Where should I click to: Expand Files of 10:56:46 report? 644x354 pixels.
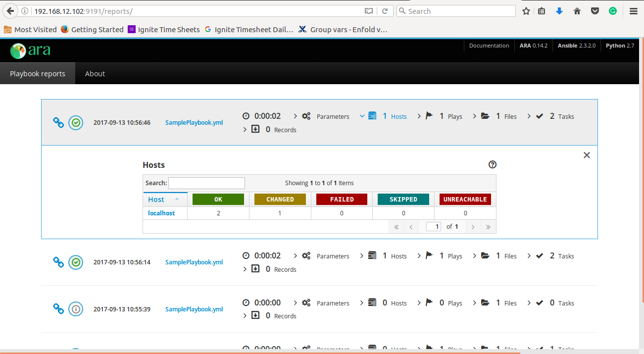495,116
